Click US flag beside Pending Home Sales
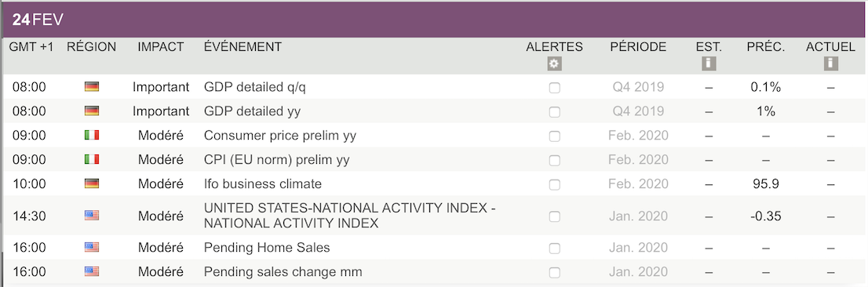The image size is (868, 287). click(92, 247)
